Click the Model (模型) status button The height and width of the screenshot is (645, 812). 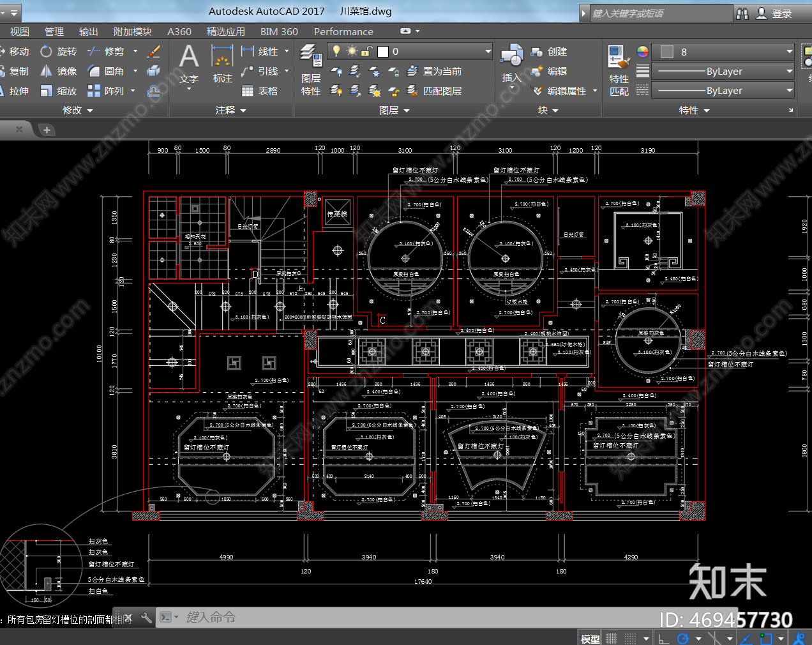[590, 639]
